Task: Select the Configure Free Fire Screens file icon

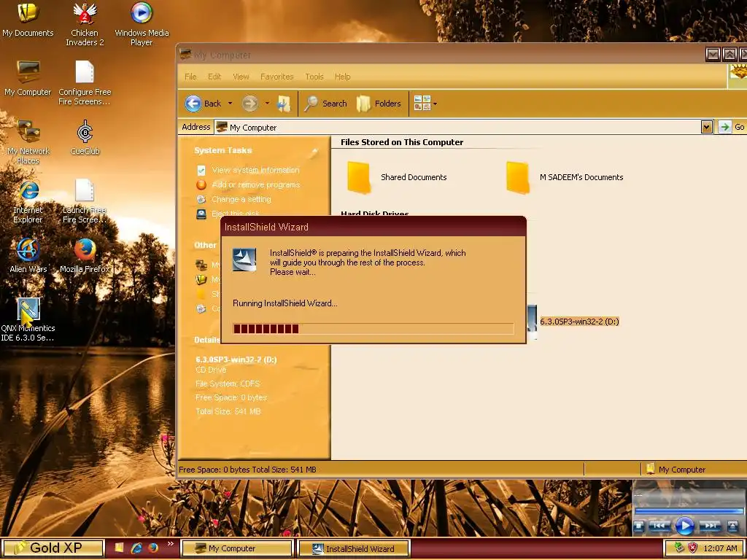Action: click(85, 83)
